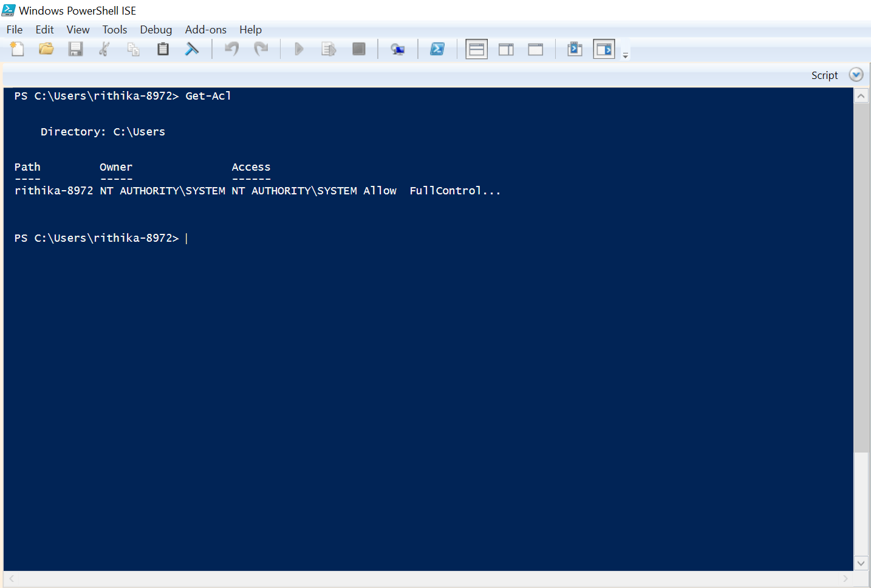Run the script with the Run icon
Image resolution: width=871 pixels, height=588 pixels.
click(x=298, y=49)
